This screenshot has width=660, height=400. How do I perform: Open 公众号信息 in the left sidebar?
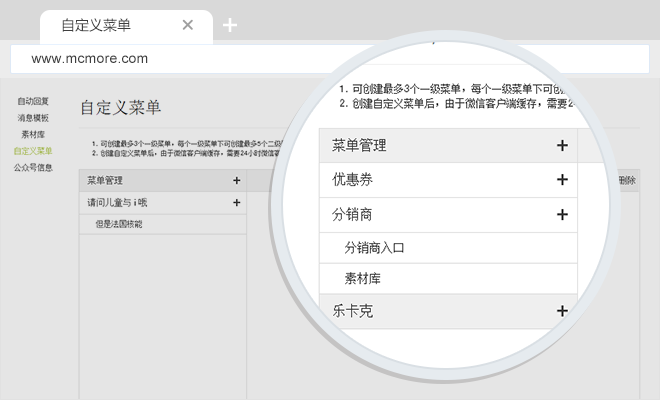(33, 167)
